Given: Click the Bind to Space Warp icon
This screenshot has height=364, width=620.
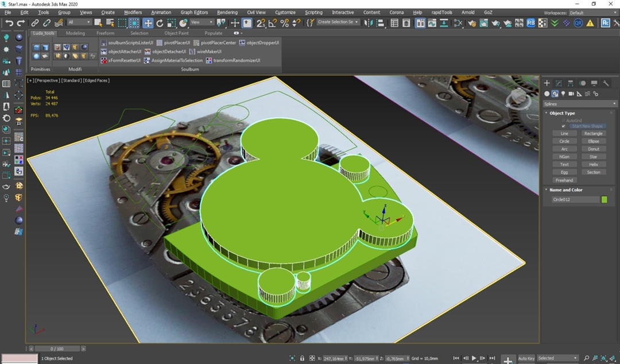Looking at the screenshot, I should (x=59, y=23).
